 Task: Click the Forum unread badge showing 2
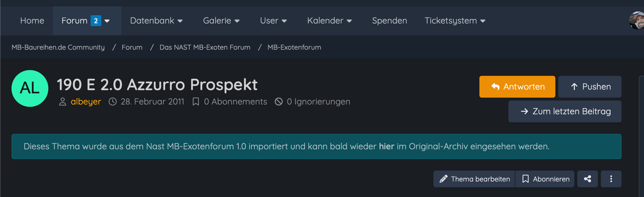pyautogui.click(x=96, y=21)
